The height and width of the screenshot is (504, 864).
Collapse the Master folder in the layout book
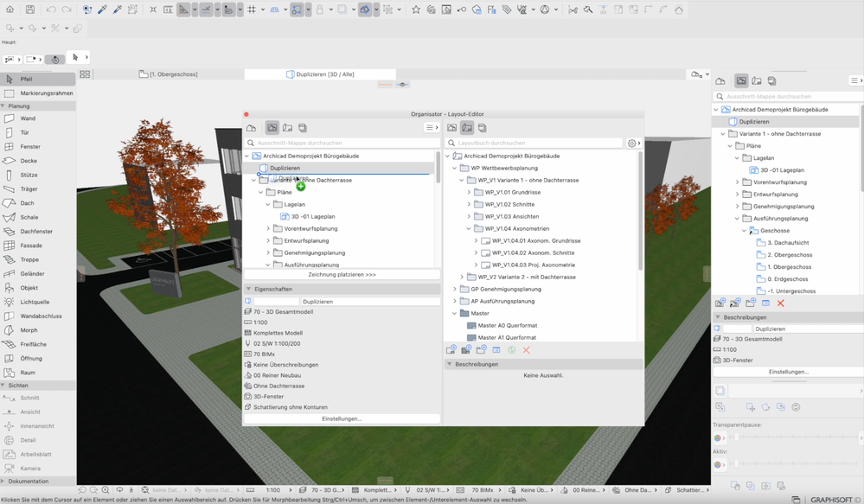pyautogui.click(x=455, y=314)
